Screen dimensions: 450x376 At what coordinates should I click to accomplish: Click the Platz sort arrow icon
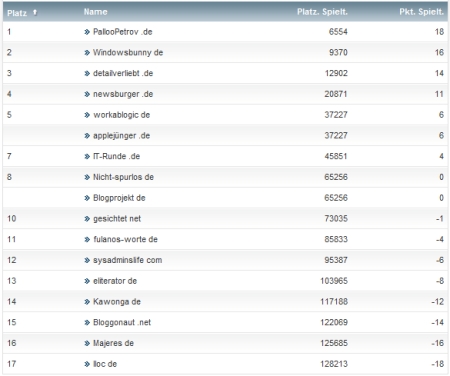(35, 12)
